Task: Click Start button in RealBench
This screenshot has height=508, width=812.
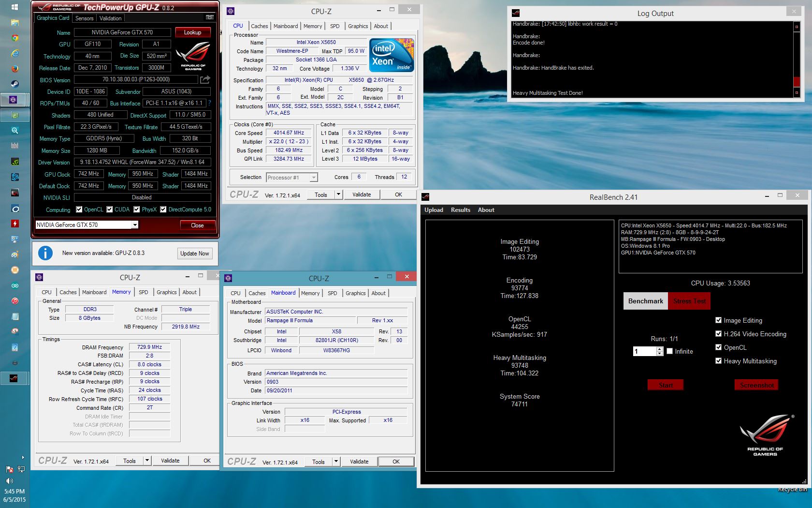Action: point(666,385)
